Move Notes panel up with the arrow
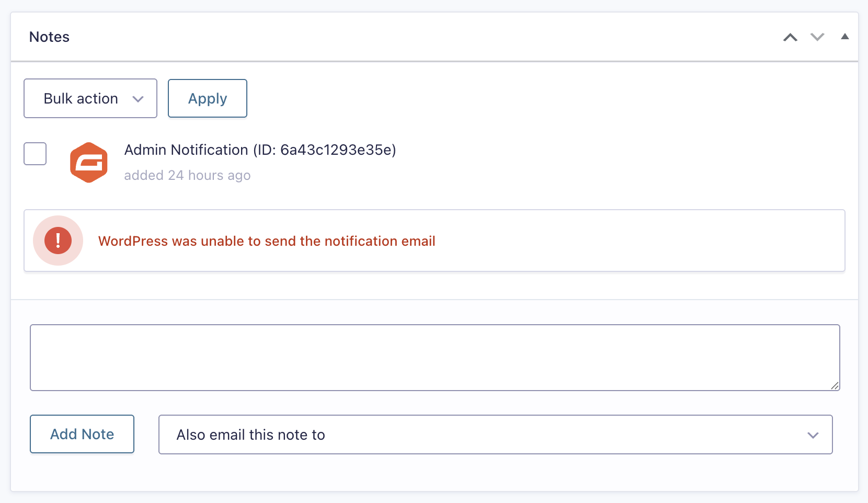 (x=790, y=37)
